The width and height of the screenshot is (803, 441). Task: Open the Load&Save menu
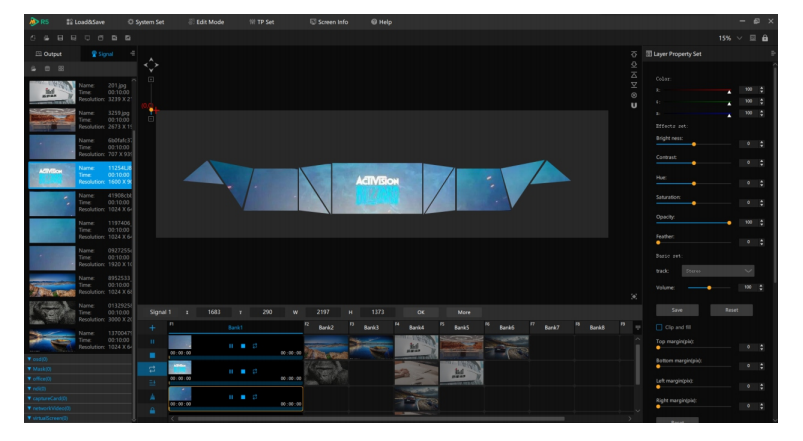click(x=86, y=22)
